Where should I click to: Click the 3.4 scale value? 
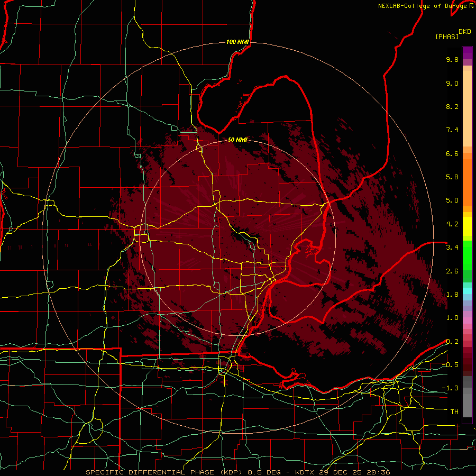click(x=452, y=248)
